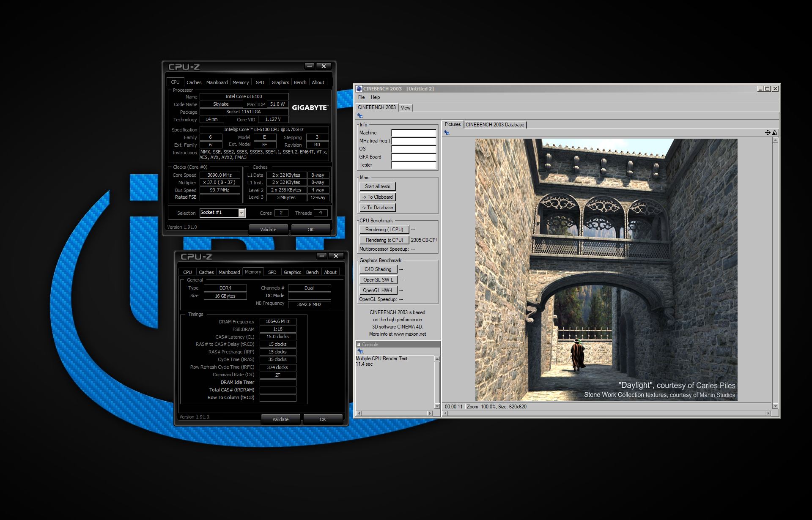812x520 pixels.
Task: Click the GIGABYTE logo in CPU-Z
Action: pyautogui.click(x=310, y=107)
